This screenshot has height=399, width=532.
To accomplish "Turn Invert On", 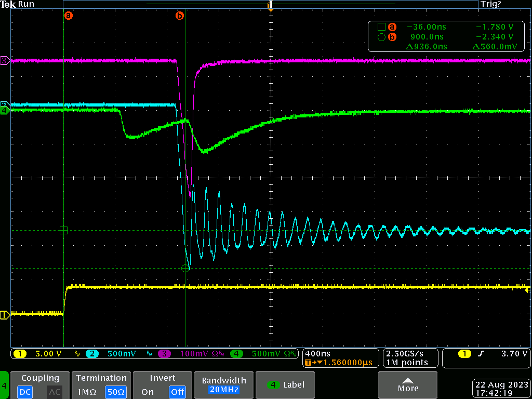I will [148, 392].
